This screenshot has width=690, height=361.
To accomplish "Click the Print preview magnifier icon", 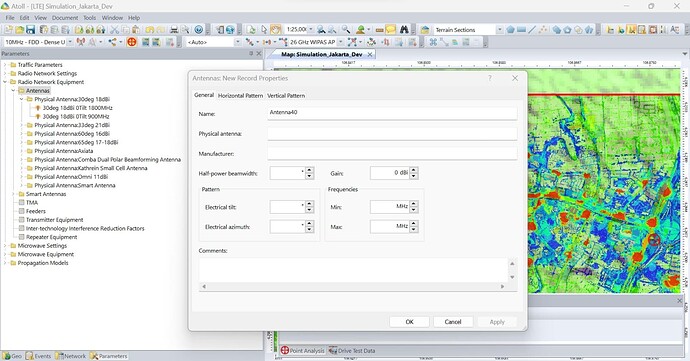I will coord(185,29).
